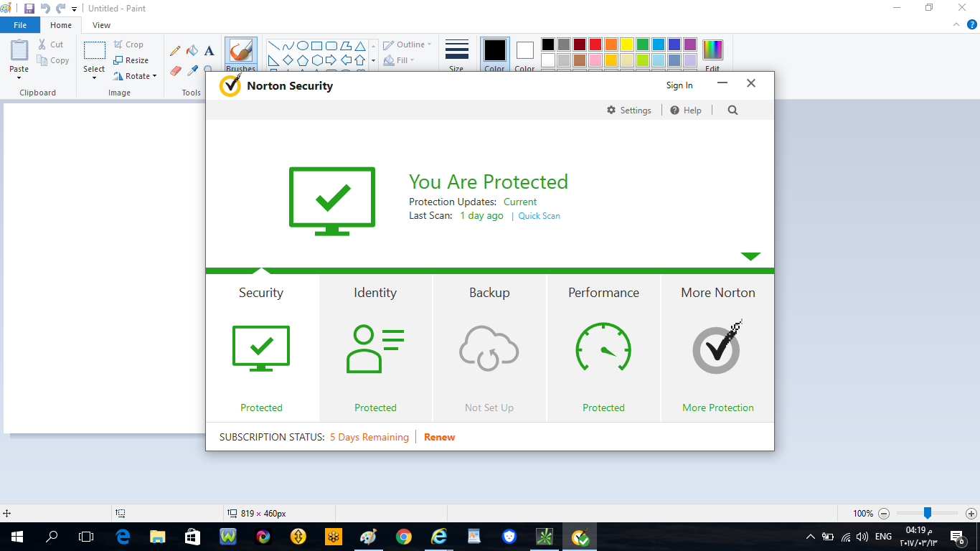Choose the Oval shape in shapes gallery
This screenshot has width=980, height=551.
tap(303, 45)
